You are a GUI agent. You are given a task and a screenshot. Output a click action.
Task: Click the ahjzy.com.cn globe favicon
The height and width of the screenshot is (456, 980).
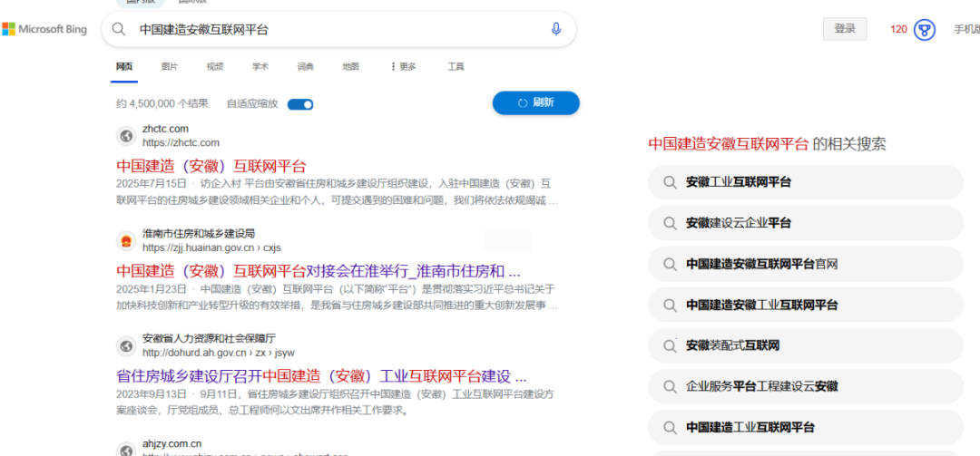(x=126, y=450)
